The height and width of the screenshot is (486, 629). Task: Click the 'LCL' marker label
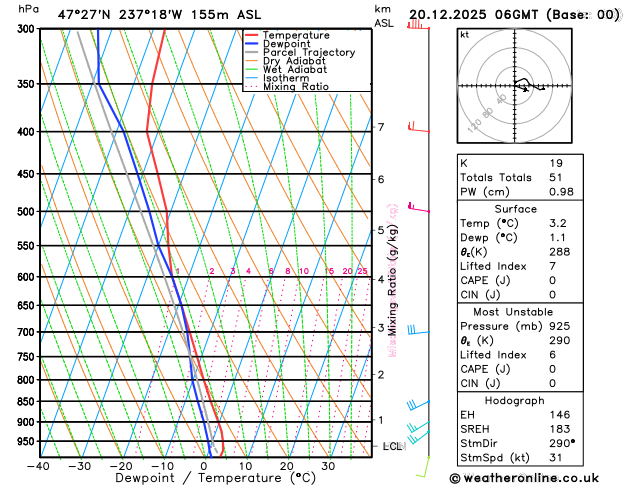point(392,446)
